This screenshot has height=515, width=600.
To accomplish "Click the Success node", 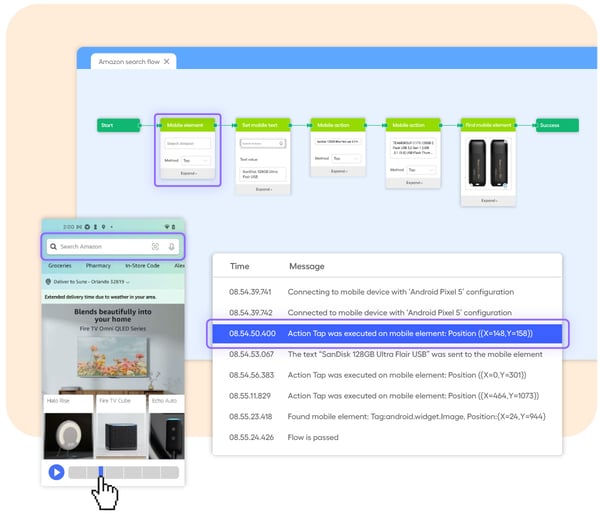I will [x=557, y=125].
